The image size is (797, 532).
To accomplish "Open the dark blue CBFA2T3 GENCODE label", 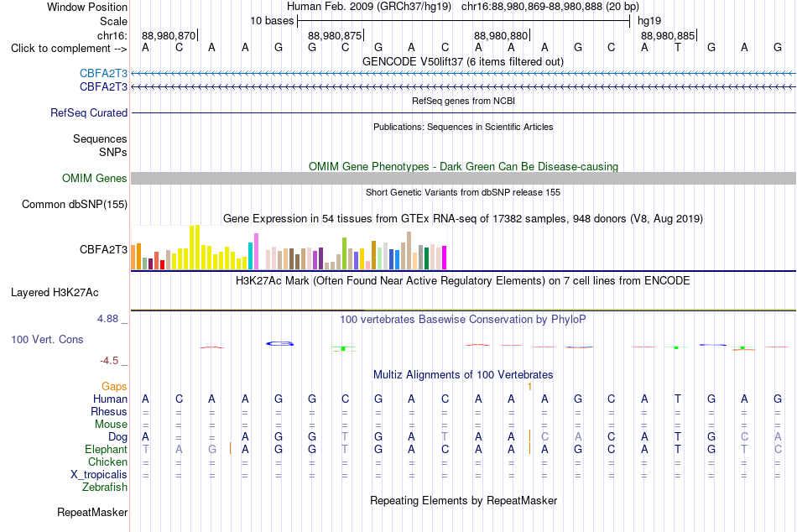I will click(x=103, y=87).
